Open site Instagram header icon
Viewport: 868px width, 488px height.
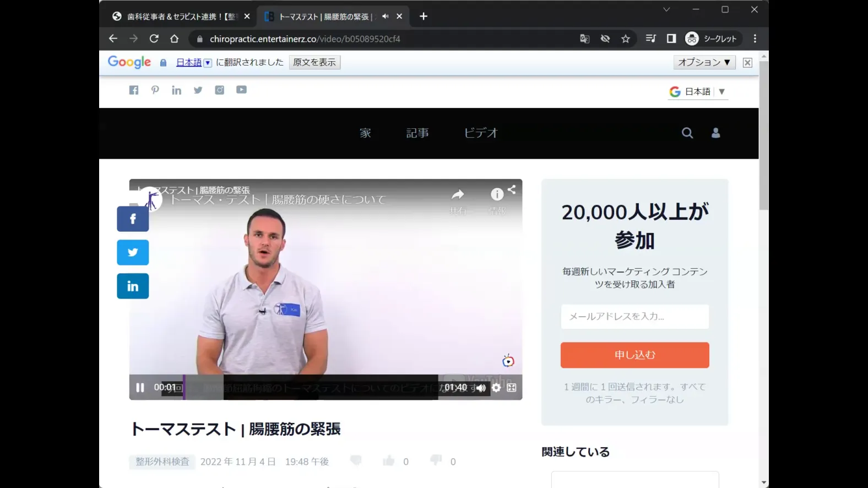coord(220,90)
